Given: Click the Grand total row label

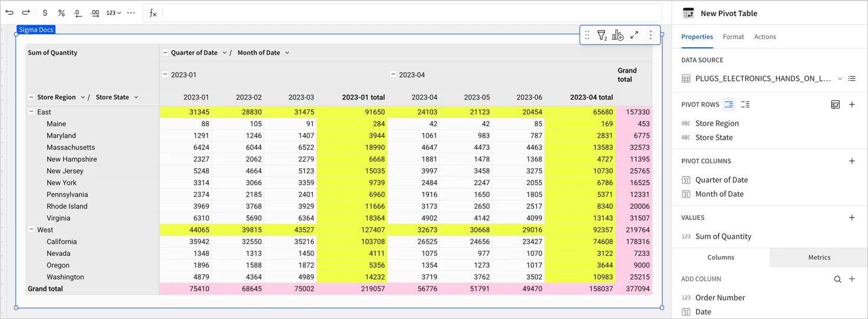Looking at the screenshot, I should click(x=45, y=289).
